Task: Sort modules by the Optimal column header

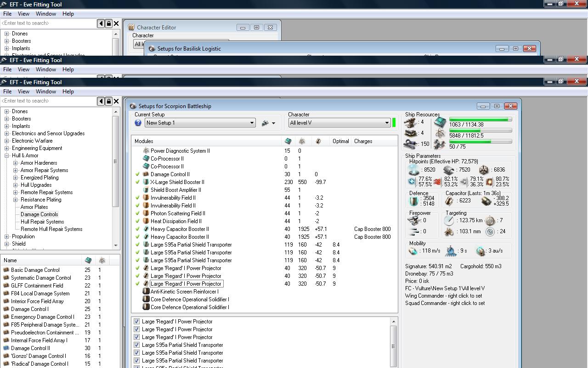Action: tap(341, 141)
